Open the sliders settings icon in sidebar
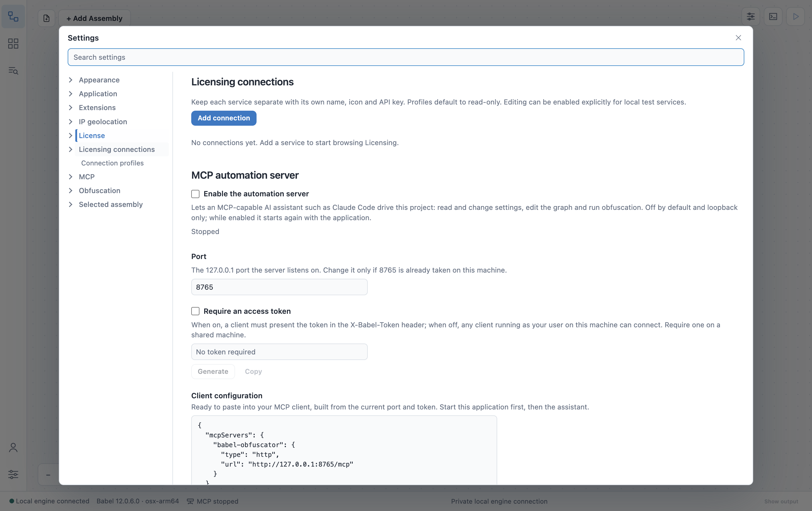Image resolution: width=812 pixels, height=511 pixels. [13, 474]
